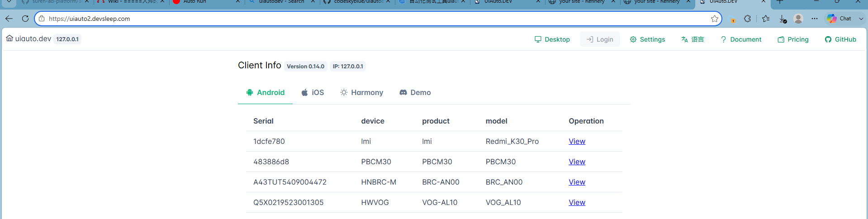Open the browser profile avatar
The height and width of the screenshot is (219, 868).
[x=798, y=19]
